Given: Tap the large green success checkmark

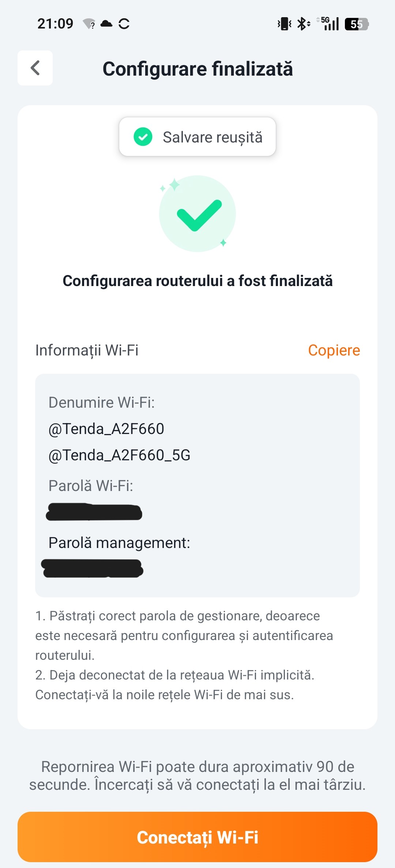Looking at the screenshot, I should point(199,215).
